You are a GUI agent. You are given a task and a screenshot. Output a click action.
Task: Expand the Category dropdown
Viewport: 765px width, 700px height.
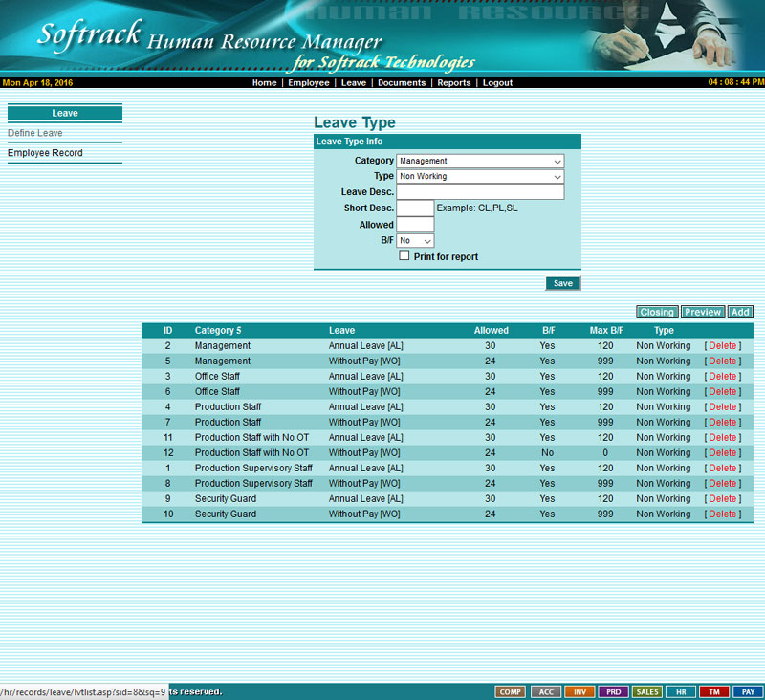click(480, 162)
